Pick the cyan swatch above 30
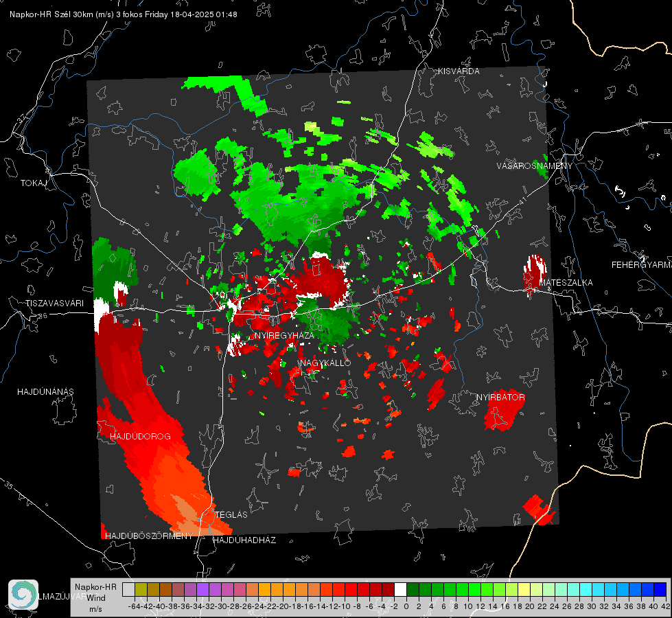Screen dimensions: 672x618 coord(598,589)
